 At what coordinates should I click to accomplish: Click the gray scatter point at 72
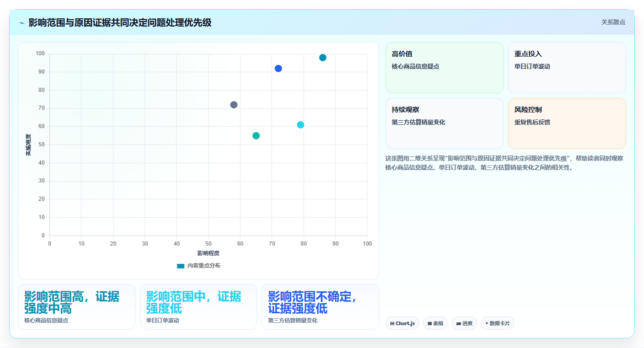(234, 105)
